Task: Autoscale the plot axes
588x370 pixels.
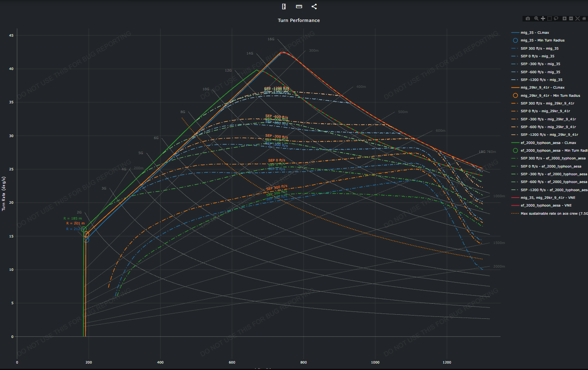Action: (x=577, y=18)
